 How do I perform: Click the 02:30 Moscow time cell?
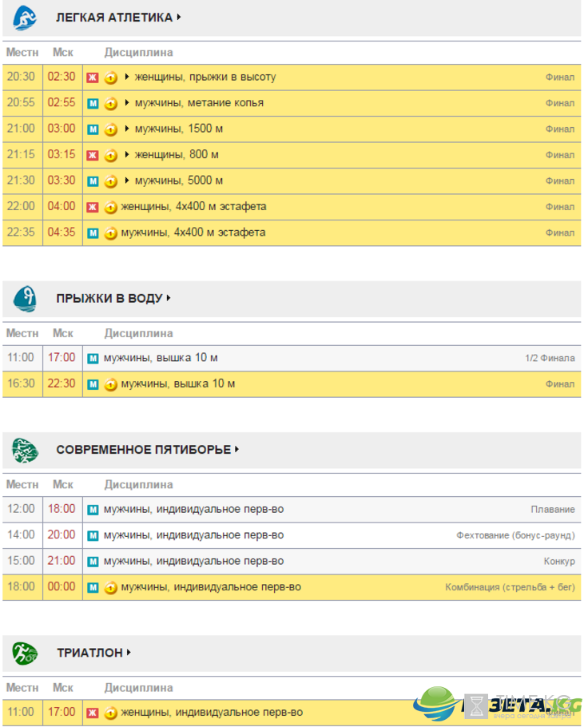click(62, 77)
